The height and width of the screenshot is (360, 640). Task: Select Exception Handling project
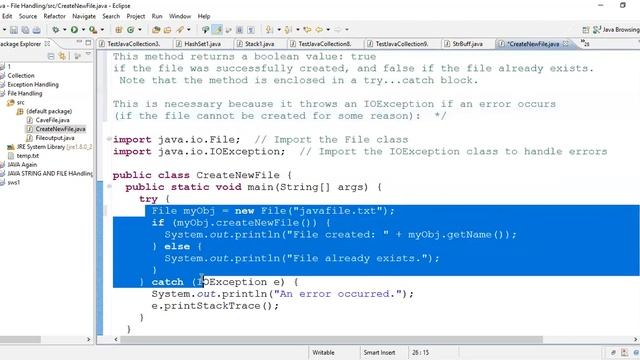33,84
